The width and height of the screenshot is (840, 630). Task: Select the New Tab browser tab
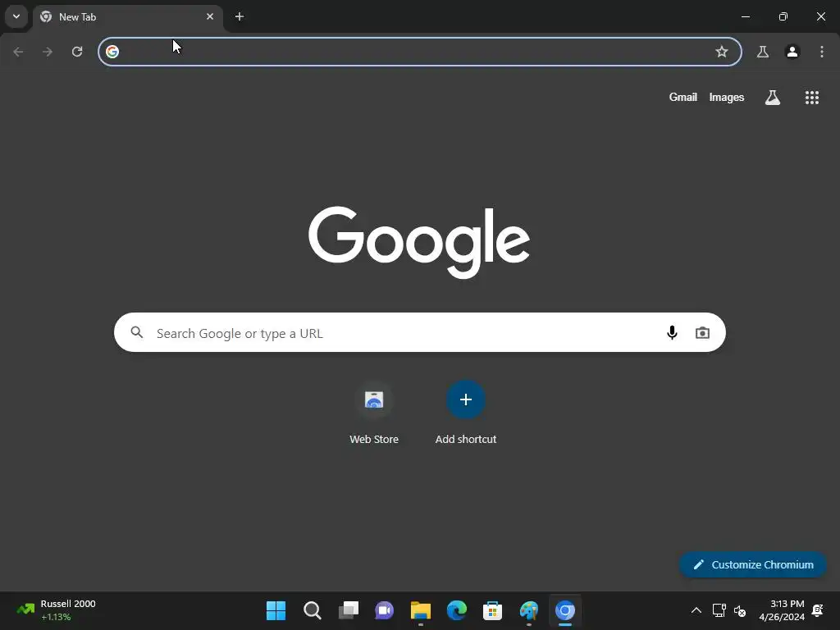[x=127, y=17]
